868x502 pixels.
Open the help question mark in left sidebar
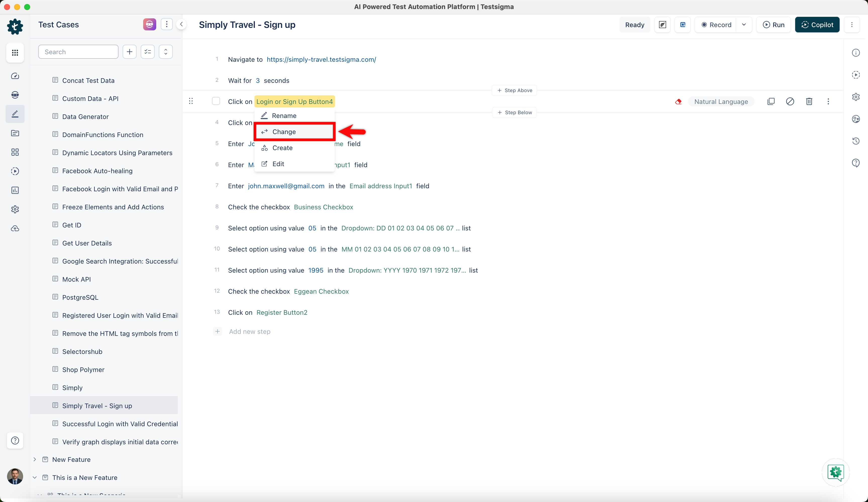click(15, 440)
